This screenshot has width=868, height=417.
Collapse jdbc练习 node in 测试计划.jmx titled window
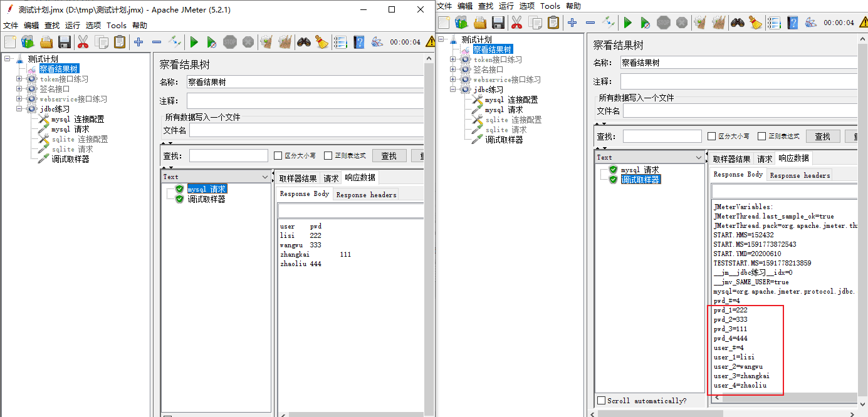click(x=19, y=110)
